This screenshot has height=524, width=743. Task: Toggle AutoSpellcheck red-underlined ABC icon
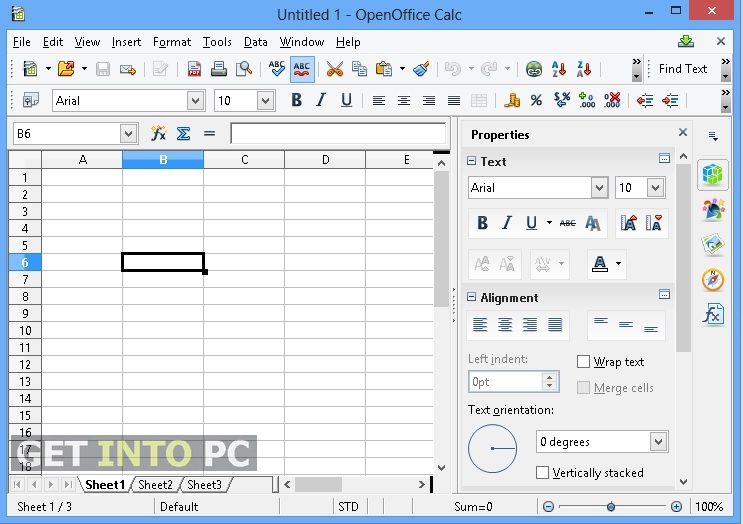point(302,69)
